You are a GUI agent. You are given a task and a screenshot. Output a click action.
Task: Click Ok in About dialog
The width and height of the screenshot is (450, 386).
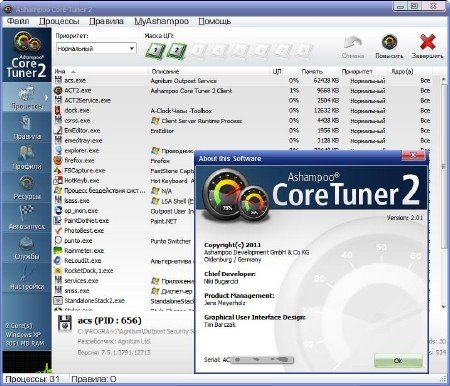point(398,361)
